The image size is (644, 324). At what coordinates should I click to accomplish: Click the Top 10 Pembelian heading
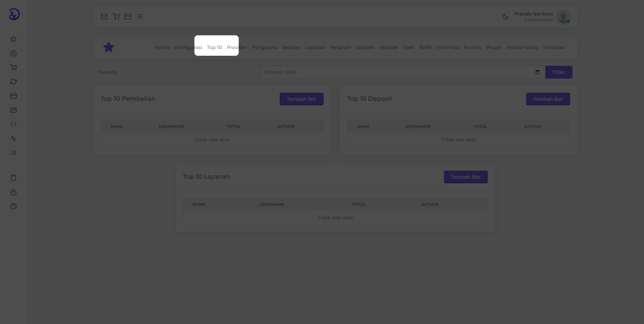tap(128, 99)
